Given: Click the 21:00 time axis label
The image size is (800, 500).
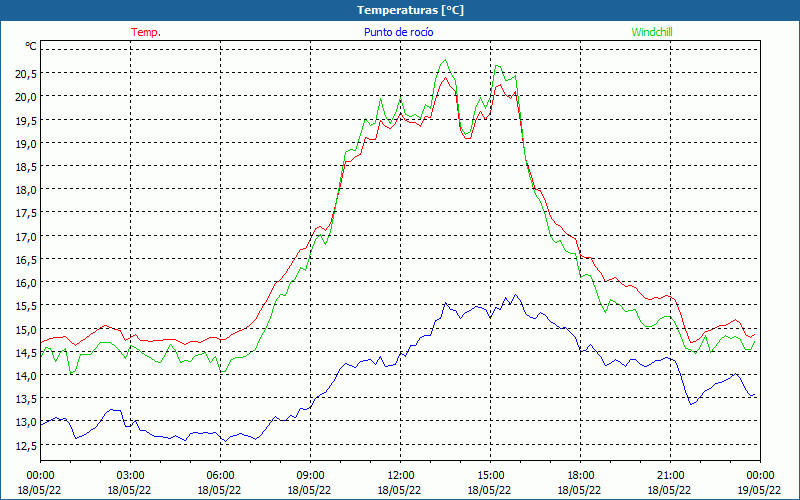Looking at the screenshot, I should (x=670, y=476).
